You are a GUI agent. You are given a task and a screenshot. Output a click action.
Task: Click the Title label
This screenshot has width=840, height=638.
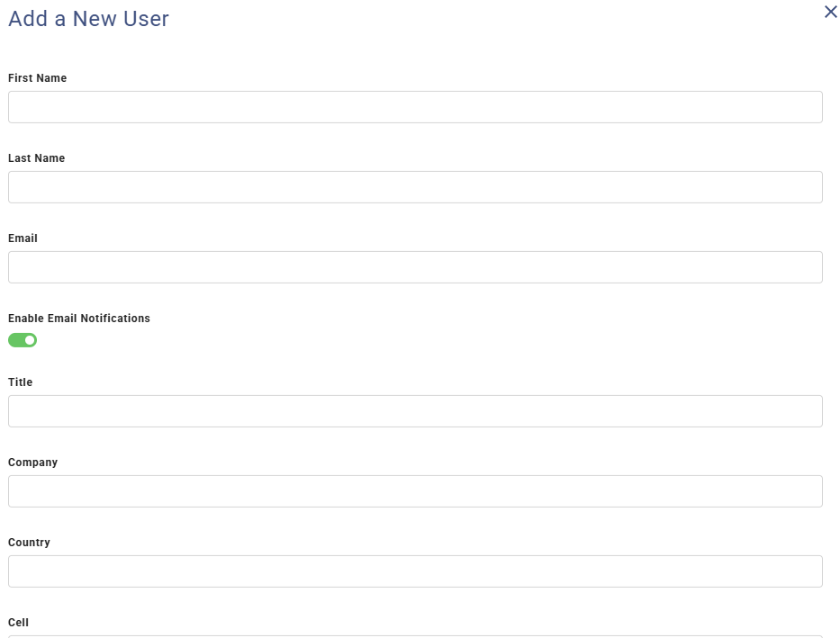point(20,382)
